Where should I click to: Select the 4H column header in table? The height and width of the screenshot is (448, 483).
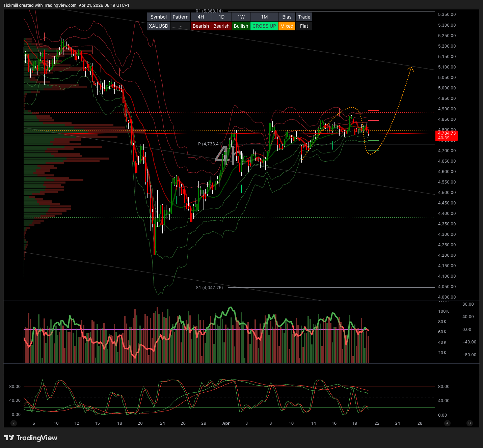pyautogui.click(x=201, y=17)
